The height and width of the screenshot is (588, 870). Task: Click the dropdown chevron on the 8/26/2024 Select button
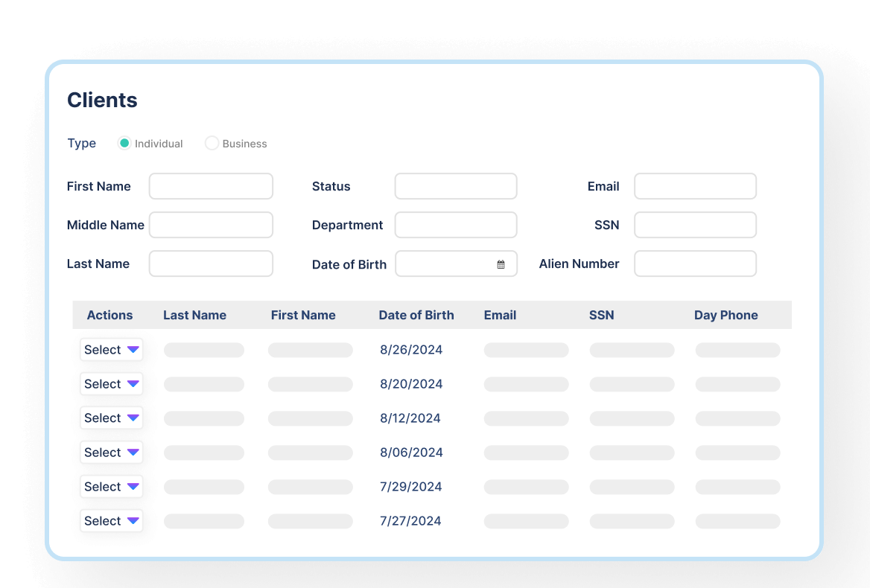(133, 350)
